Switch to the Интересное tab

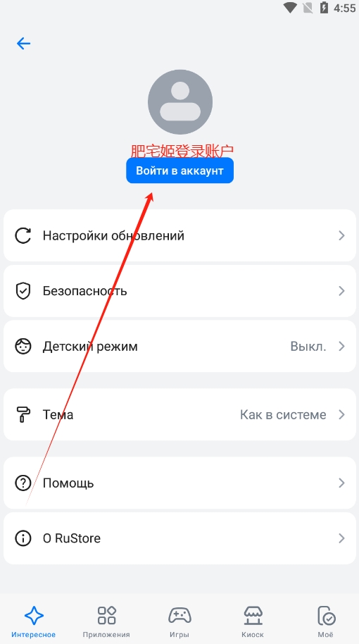pos(34,621)
